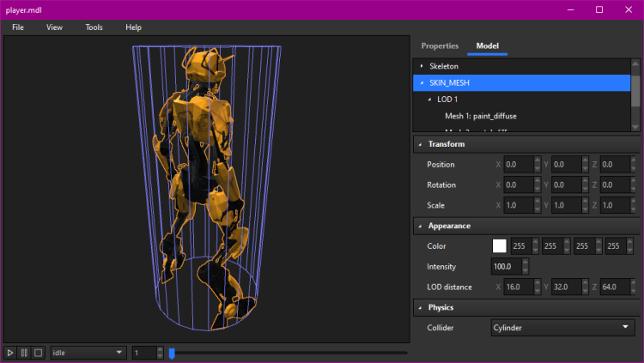Switch to the Properties tab
The width and height of the screenshot is (644, 363).
(440, 45)
